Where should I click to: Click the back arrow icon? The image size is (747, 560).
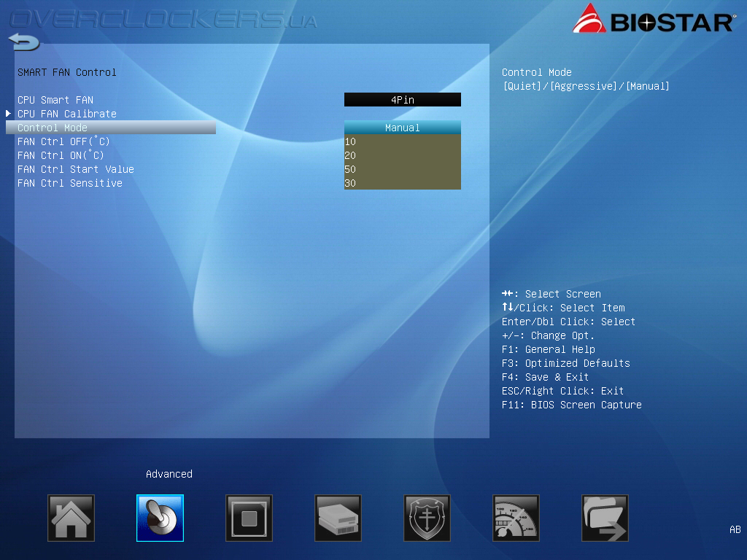[x=24, y=42]
